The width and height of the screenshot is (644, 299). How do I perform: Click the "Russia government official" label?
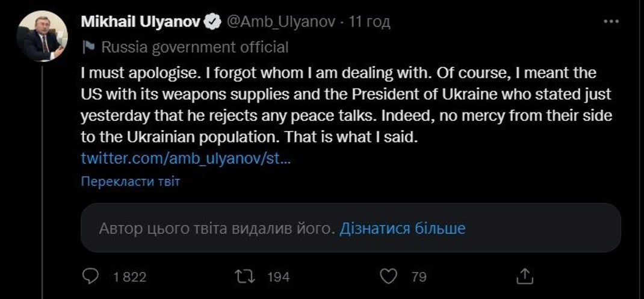194,47
